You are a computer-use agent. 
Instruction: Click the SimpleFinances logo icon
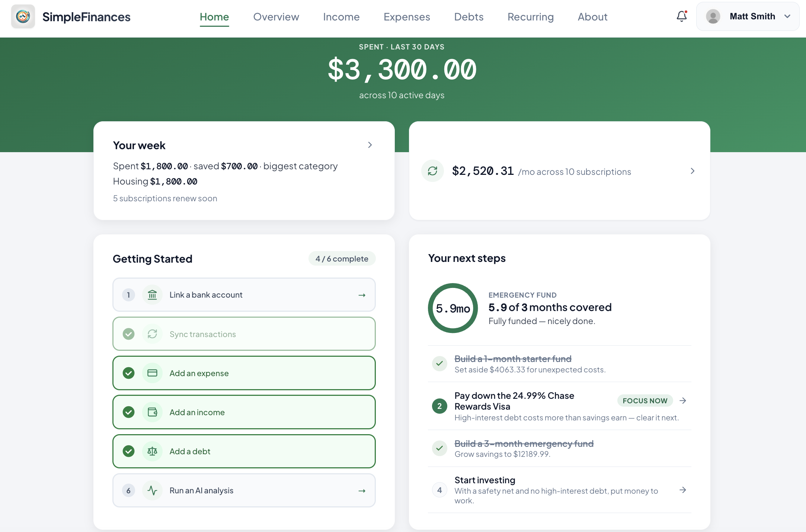(x=23, y=16)
